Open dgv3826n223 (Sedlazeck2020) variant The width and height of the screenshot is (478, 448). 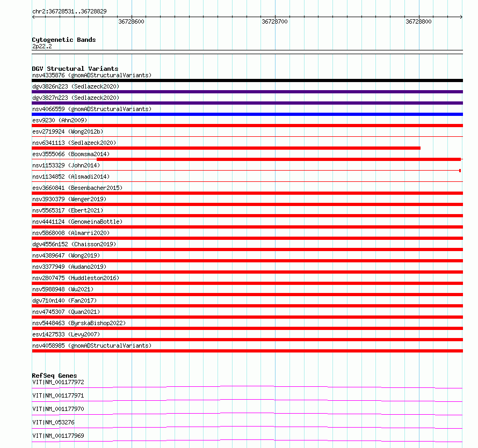(76, 86)
